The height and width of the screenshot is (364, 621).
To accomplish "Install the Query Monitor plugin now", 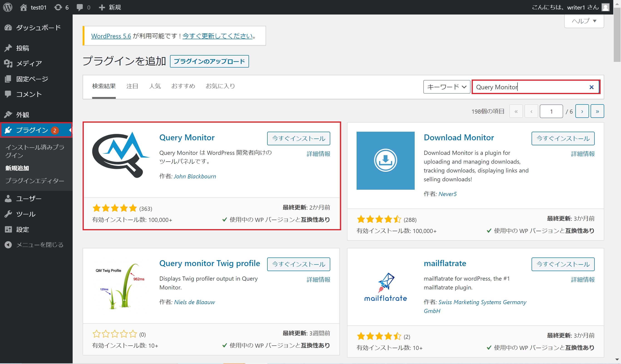I will [298, 138].
